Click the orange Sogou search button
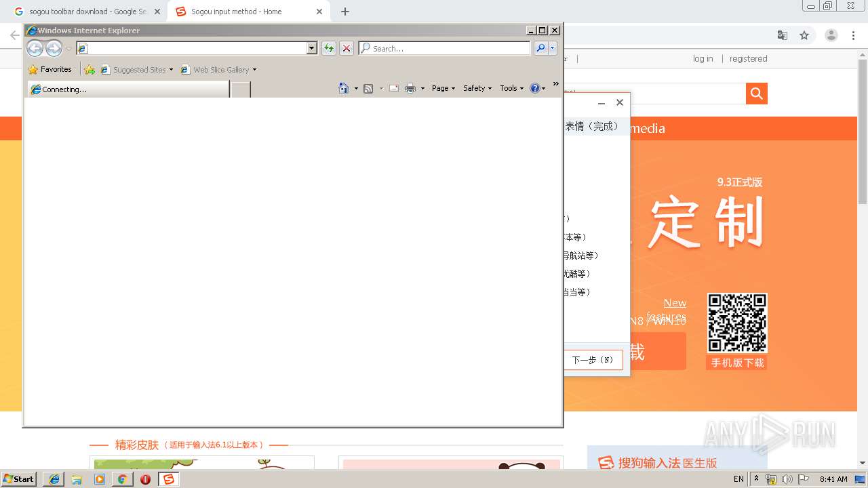 pyautogui.click(x=757, y=94)
